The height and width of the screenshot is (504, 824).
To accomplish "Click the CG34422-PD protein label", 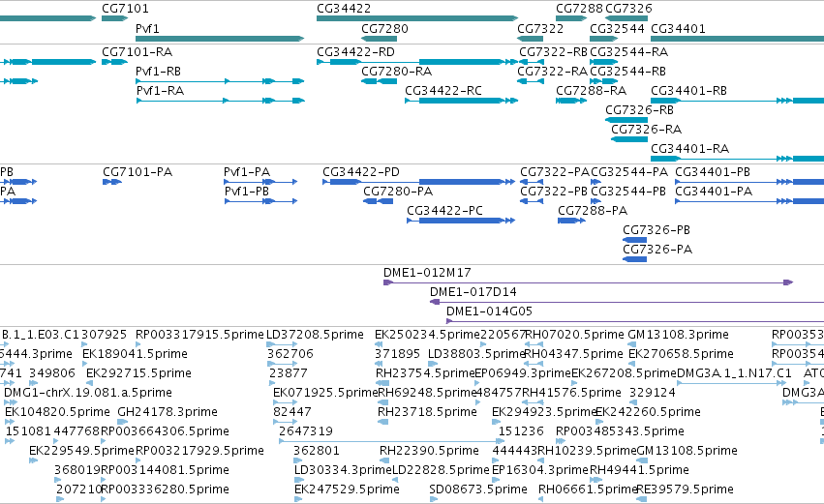I will click(x=361, y=172).
